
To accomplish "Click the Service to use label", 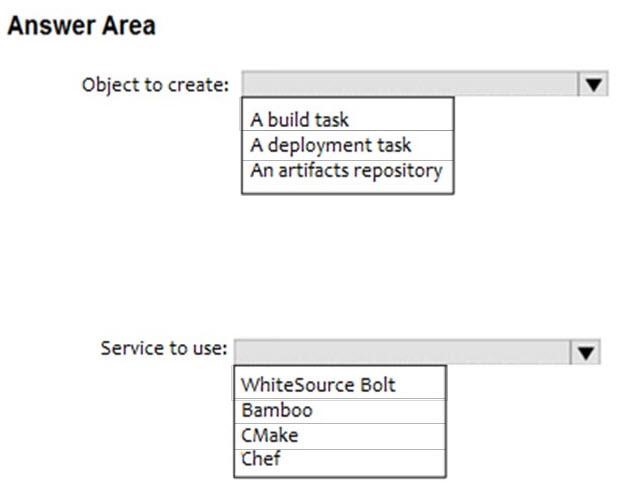I will (164, 348).
